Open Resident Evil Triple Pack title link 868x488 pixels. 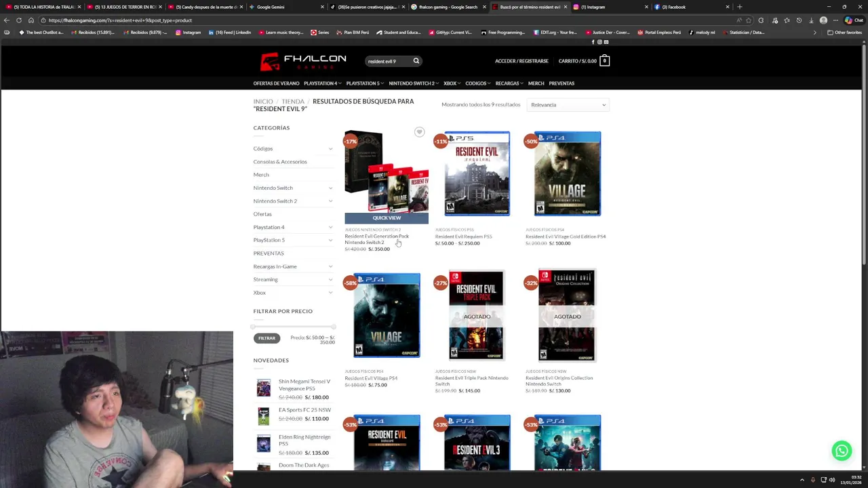coord(471,381)
